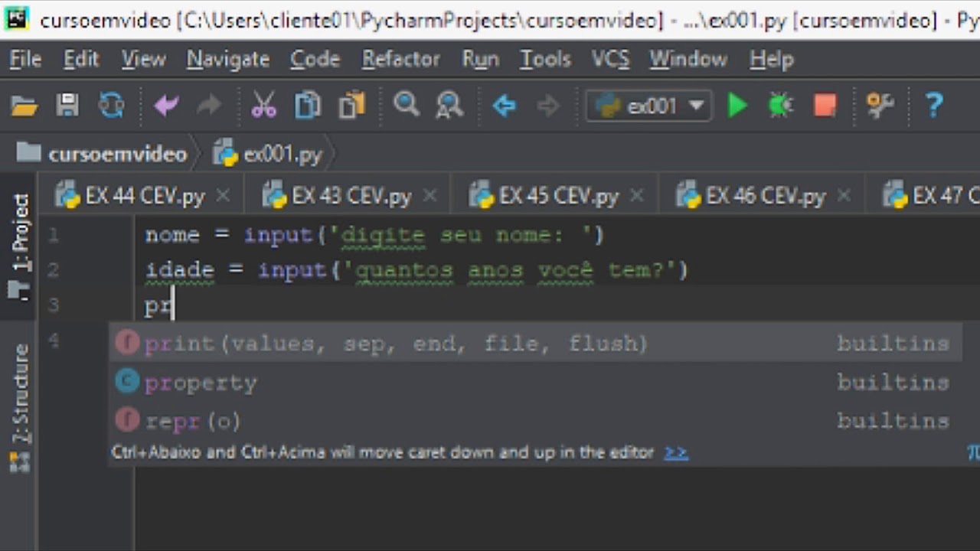Open the Edit menu
Image resolution: width=980 pixels, height=551 pixels.
[81, 59]
